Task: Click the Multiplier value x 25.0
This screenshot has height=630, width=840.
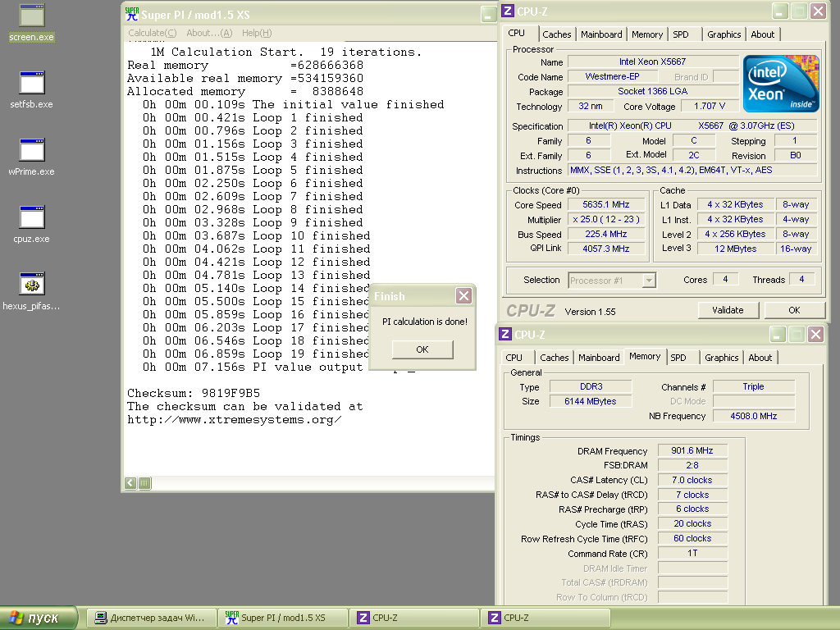Action: (x=606, y=219)
